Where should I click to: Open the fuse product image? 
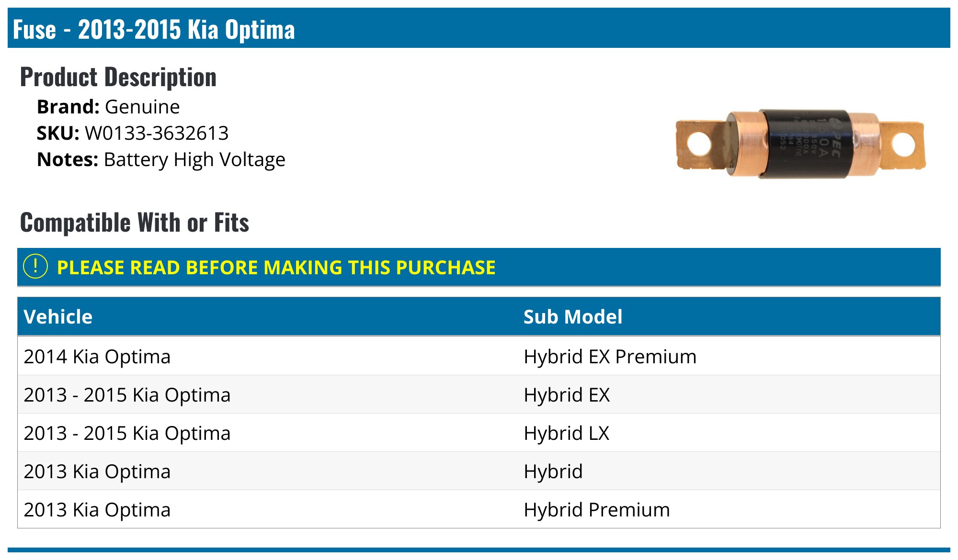800,144
